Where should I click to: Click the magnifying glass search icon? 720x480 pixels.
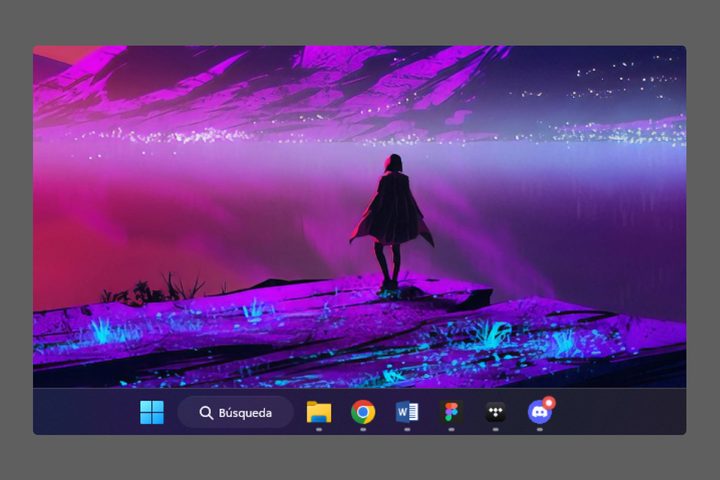206,413
